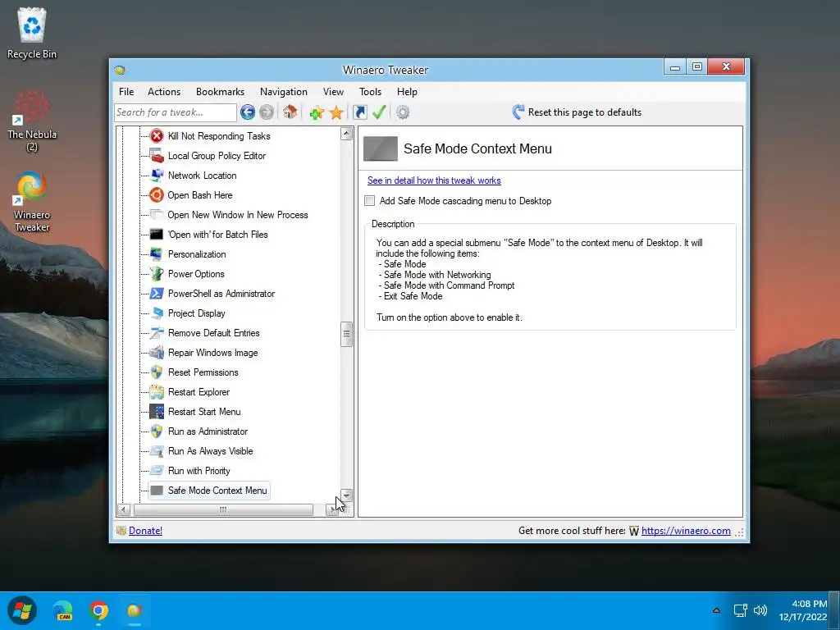Click the Reset Permissions shield icon
Screen dimensions: 840x630
pos(157,372)
